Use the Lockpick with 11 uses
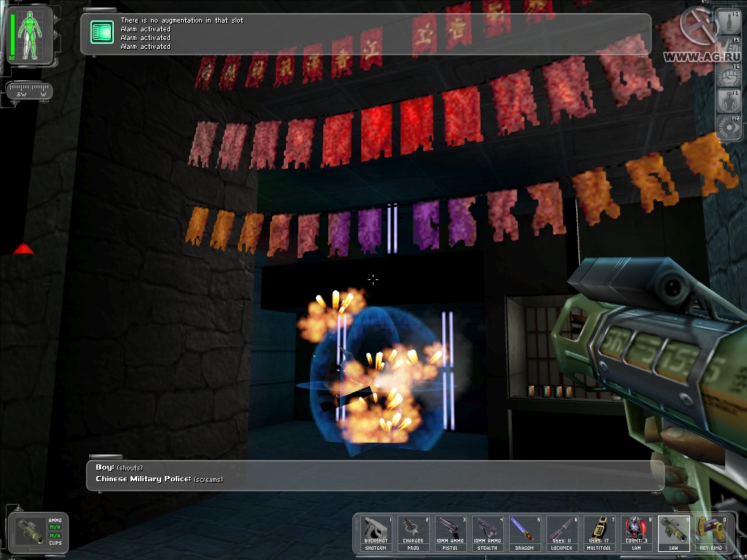The width and height of the screenshot is (747, 560). 562,534
